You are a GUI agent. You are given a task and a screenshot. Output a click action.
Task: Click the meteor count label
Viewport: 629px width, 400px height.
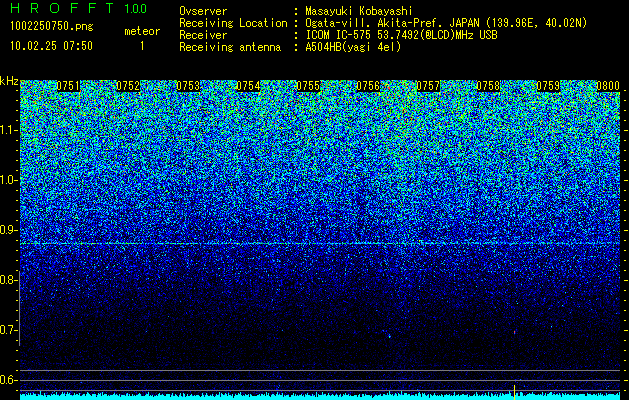click(x=142, y=31)
